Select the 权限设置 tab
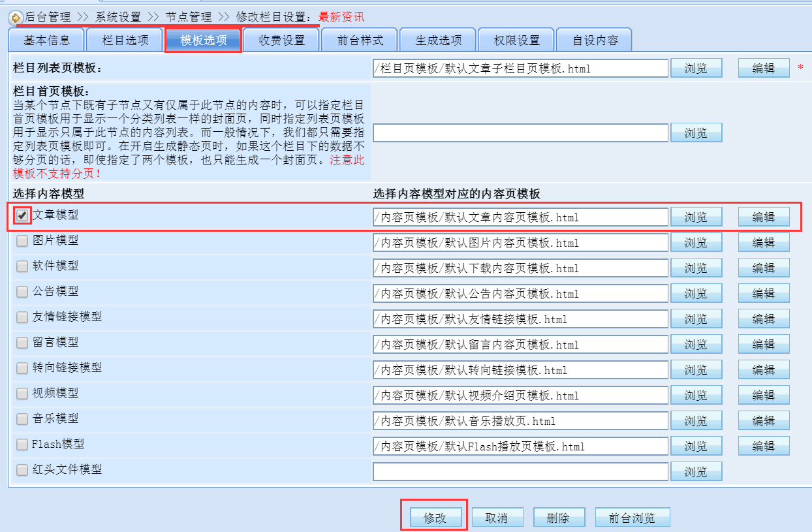The image size is (812, 532). click(517, 40)
